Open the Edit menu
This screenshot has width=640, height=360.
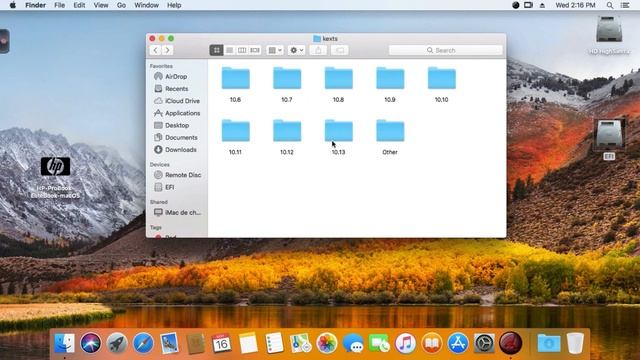pyautogui.click(x=79, y=5)
